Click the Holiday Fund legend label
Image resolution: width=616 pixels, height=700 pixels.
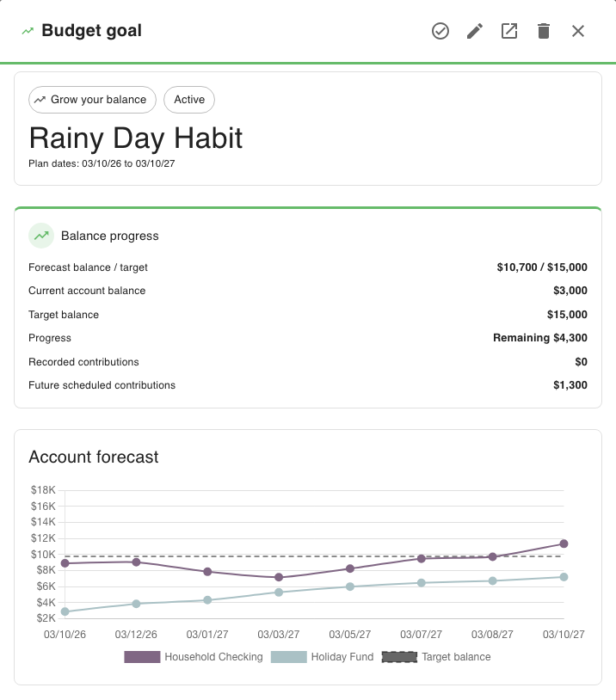(x=342, y=657)
